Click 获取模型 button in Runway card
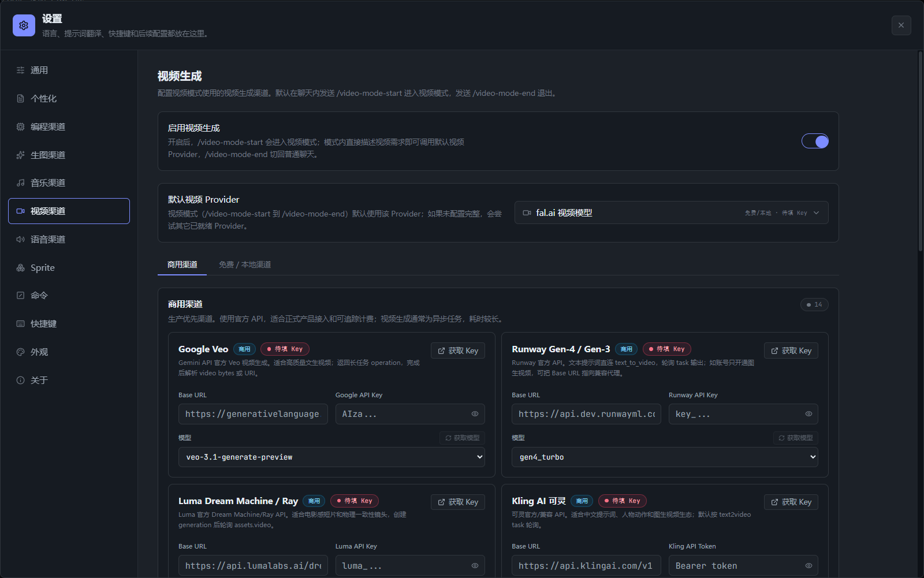 (x=795, y=438)
